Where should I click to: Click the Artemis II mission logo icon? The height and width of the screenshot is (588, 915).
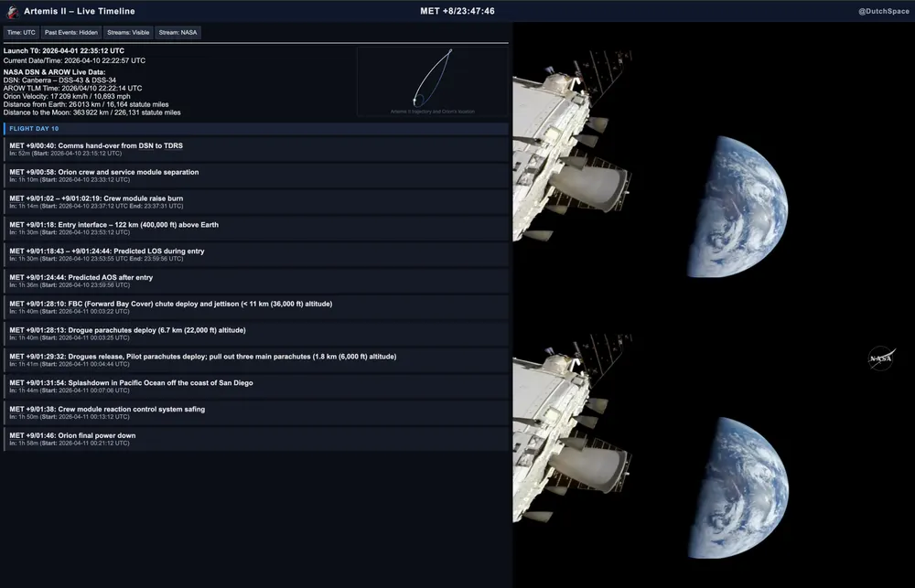coord(13,11)
